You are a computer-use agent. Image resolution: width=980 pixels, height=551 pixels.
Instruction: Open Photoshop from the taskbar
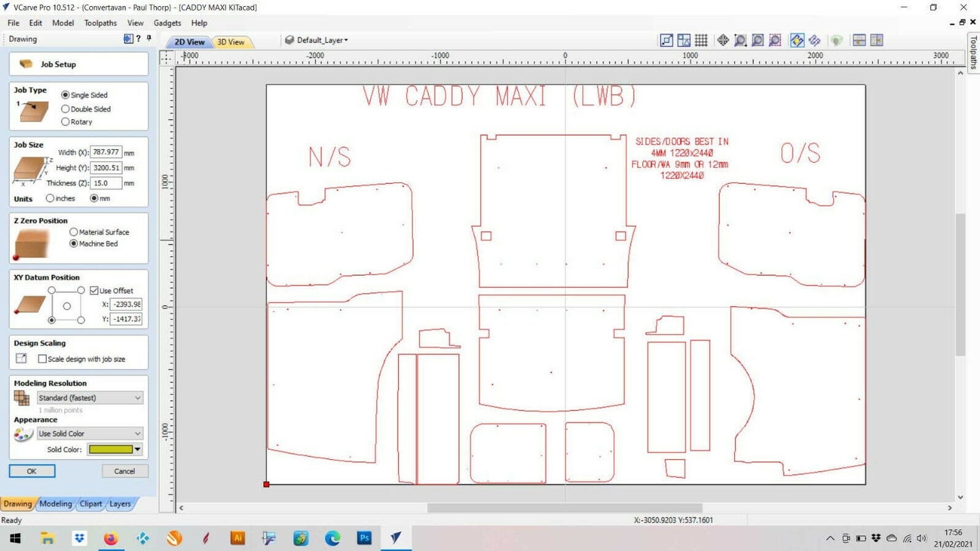[364, 538]
